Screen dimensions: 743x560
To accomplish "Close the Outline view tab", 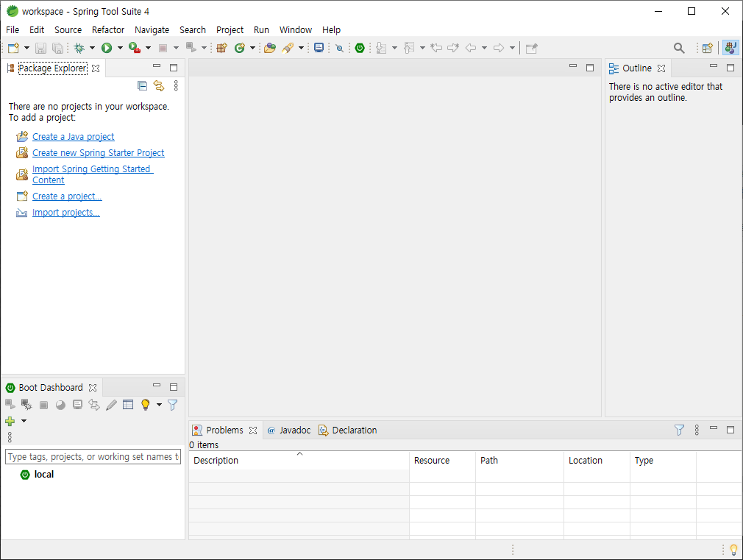I will point(661,68).
